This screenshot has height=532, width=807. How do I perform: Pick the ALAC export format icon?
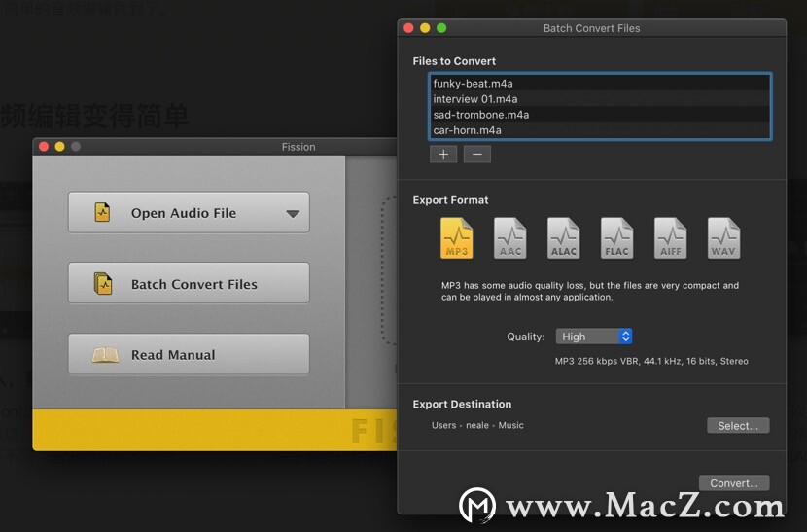point(564,237)
